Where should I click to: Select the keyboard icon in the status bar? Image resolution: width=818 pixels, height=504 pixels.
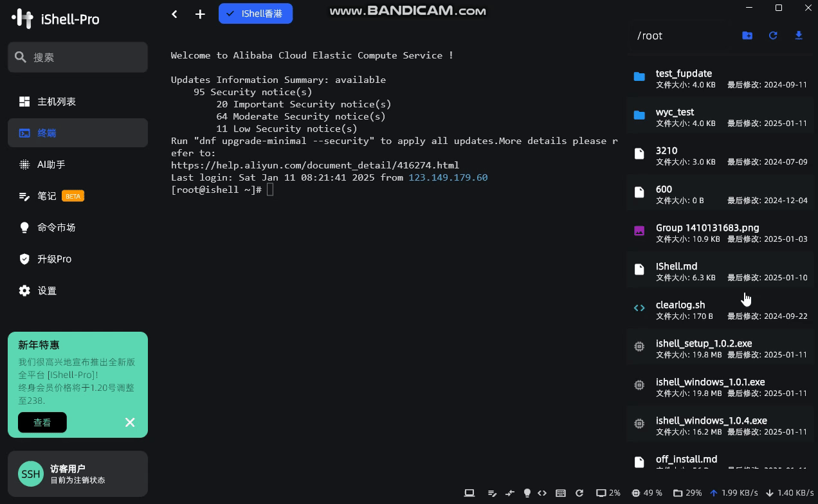(560, 493)
